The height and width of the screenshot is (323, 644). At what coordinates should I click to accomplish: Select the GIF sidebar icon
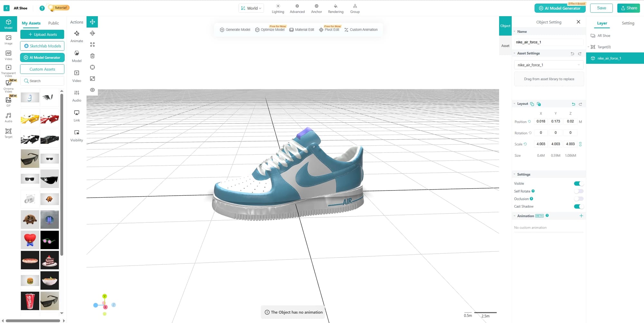tap(8, 102)
